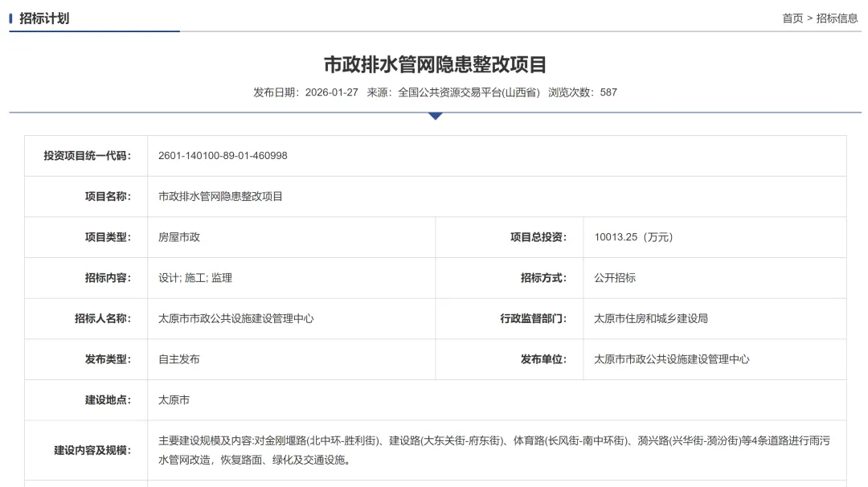Click the 招标方式 label

pyautogui.click(x=543, y=278)
